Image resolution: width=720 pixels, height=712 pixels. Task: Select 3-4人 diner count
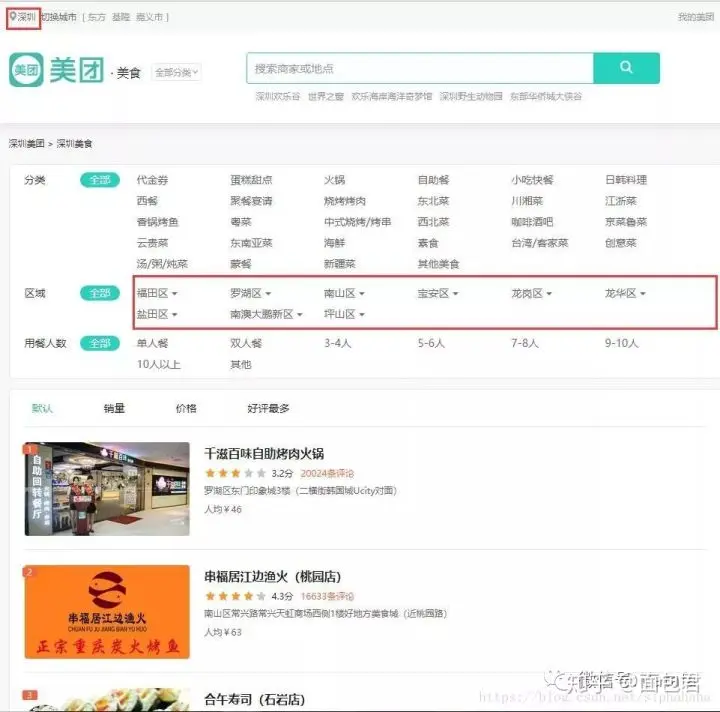coord(338,343)
